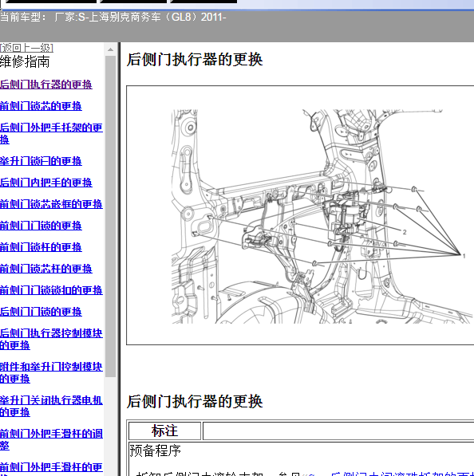The width and height of the screenshot is (474, 476).
Task: Open 后侧门内把手的更换 link
Action: click(45, 183)
